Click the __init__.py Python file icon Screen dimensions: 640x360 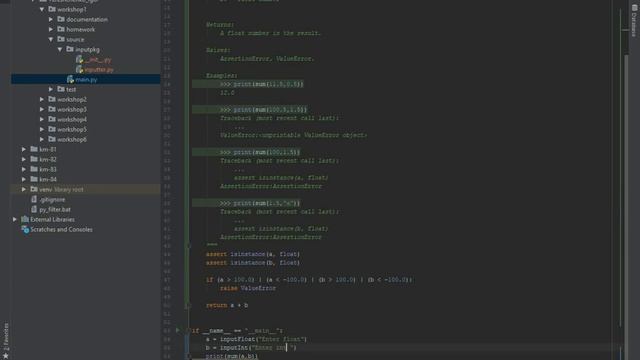[79, 60]
